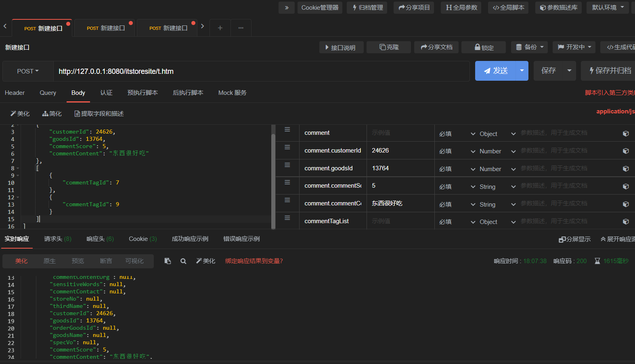Screen dimensions: 635x364
Task: Open the 默认环境 environment dropdown
Action: coord(608,8)
